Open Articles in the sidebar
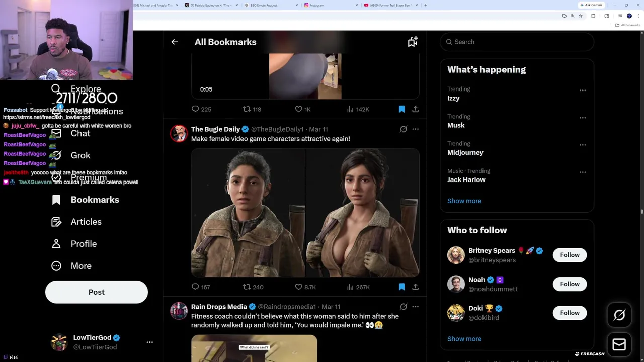Screen dimensions: 644x362 tap(76, 222)
